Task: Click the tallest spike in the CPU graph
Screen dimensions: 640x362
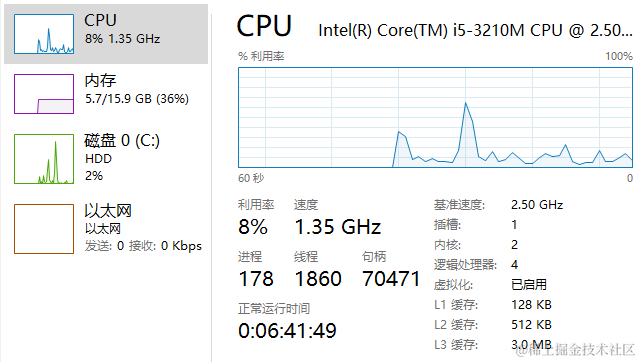Action: tap(465, 104)
